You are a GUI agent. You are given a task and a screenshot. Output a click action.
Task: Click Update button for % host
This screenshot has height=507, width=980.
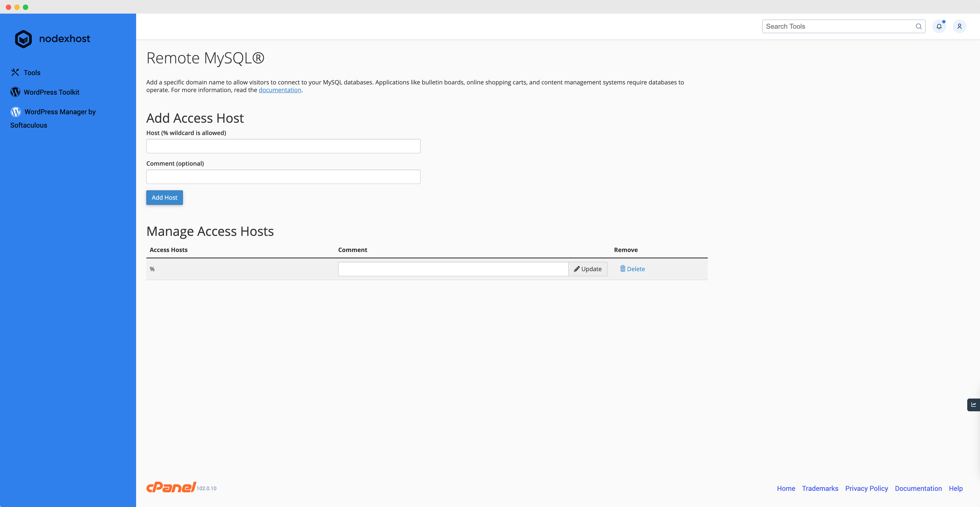click(x=588, y=269)
